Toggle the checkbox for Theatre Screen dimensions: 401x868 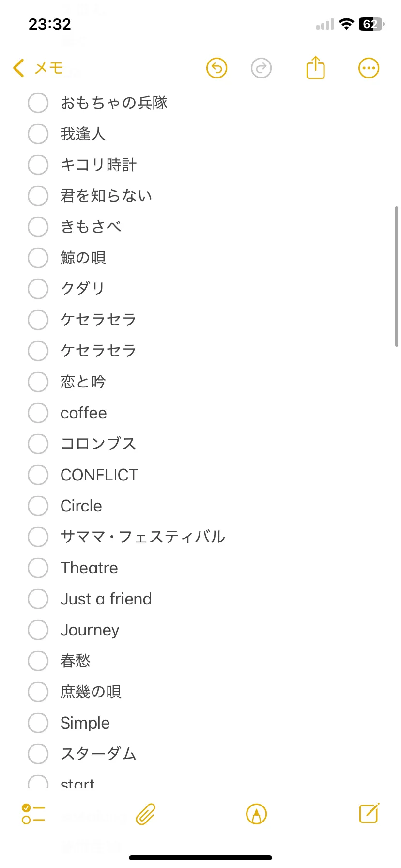(38, 568)
